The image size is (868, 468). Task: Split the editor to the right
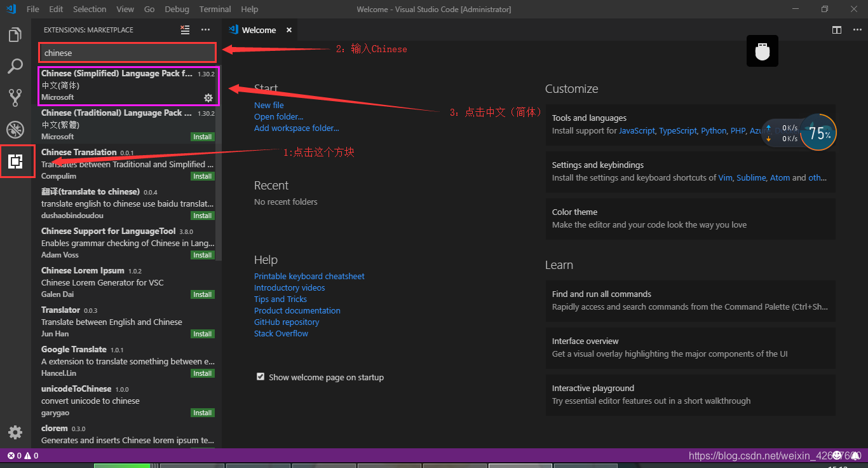[837, 30]
